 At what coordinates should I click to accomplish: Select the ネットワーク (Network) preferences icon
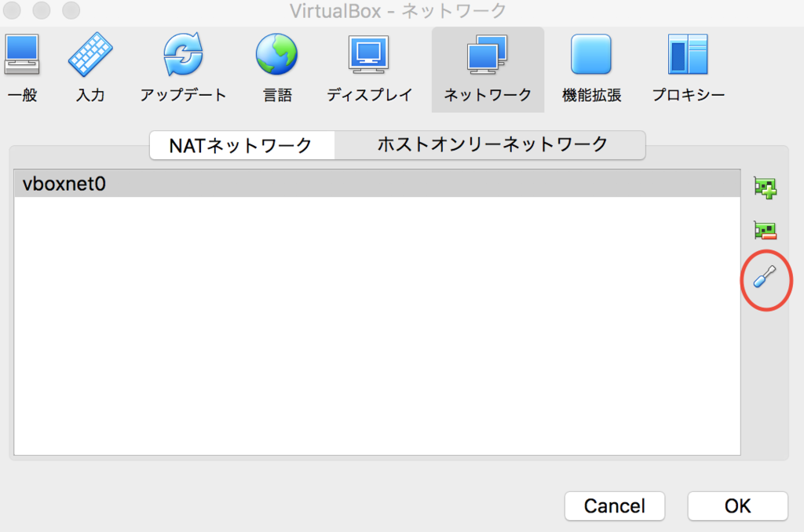click(488, 70)
